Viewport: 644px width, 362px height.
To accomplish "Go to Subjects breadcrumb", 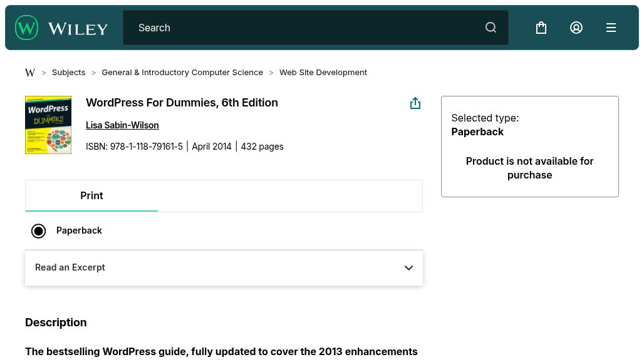I will click(68, 73).
